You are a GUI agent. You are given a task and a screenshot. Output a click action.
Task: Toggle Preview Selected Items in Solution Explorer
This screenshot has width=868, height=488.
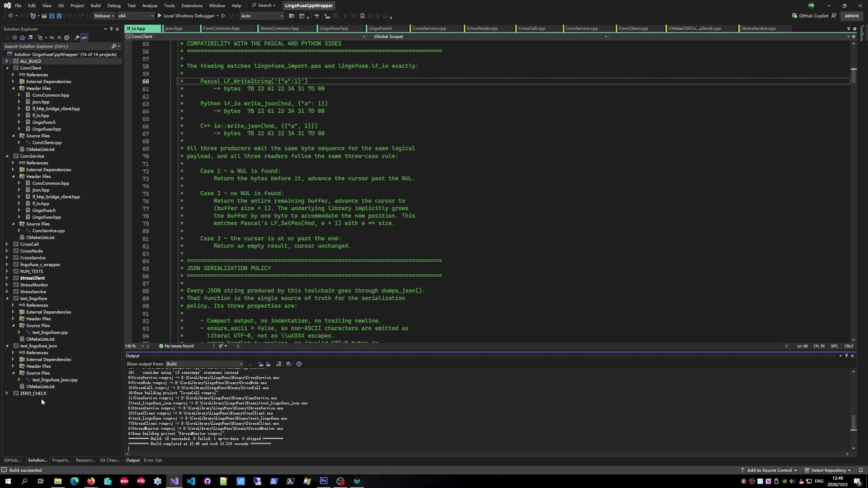pos(84,38)
